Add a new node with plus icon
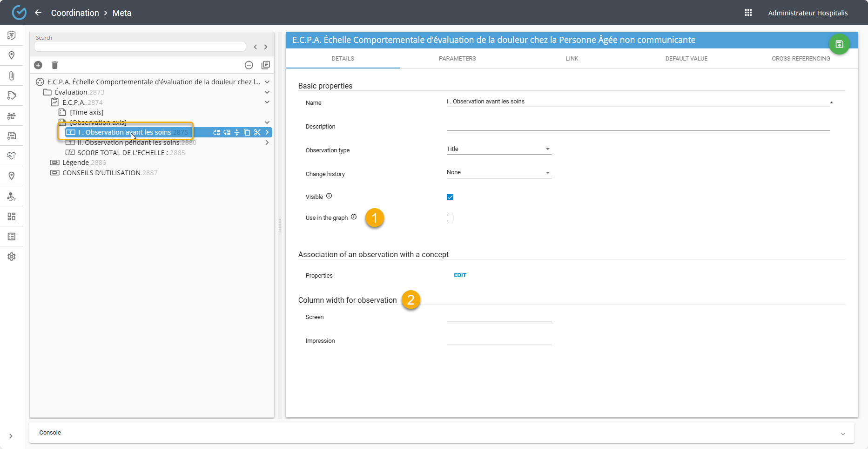Viewport: 868px width, 449px height. tap(38, 65)
